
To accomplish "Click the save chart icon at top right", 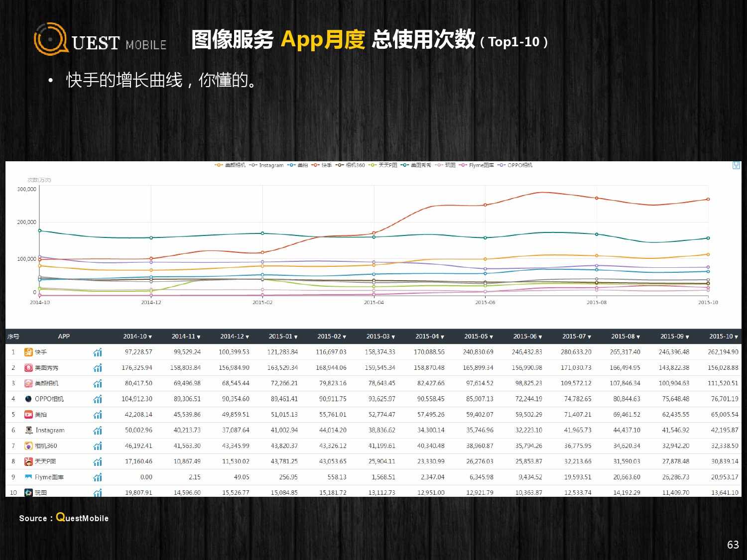I will tap(736, 165).
